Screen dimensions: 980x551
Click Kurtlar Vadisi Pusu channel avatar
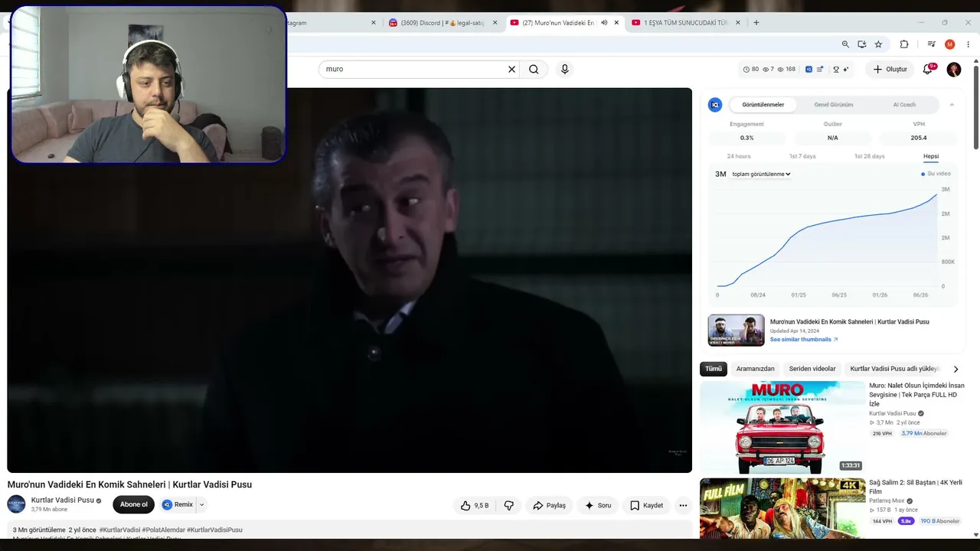[x=16, y=504]
